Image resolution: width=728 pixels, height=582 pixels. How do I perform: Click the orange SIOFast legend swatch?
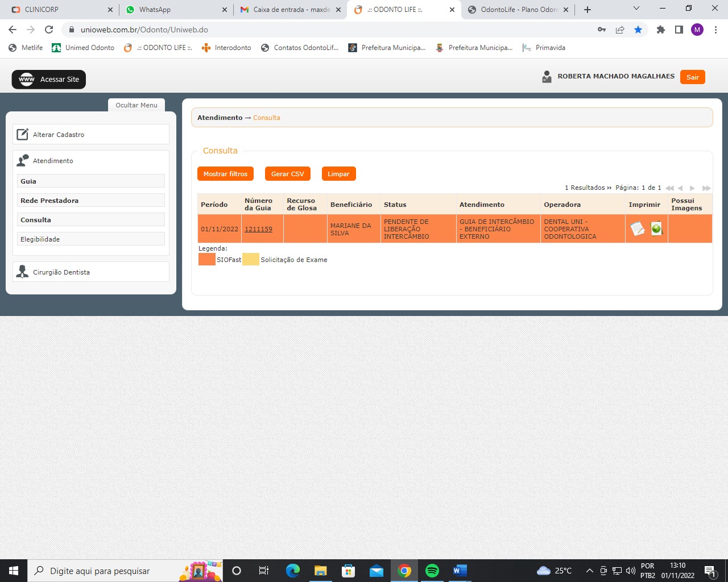tap(206, 260)
